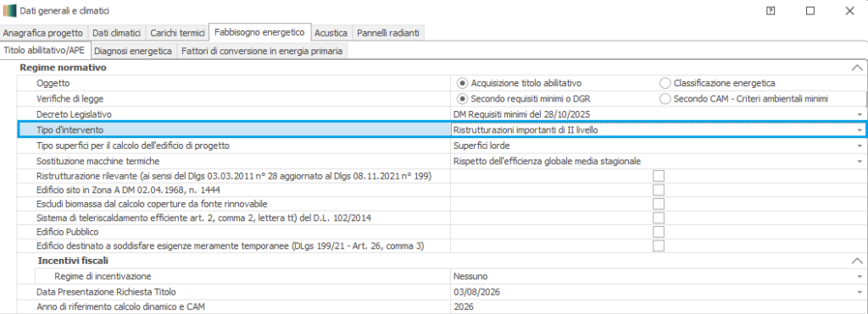Viewport: 868px width, 314px height.
Task: Switch to Pannelli radianti tab
Action: [x=388, y=33]
